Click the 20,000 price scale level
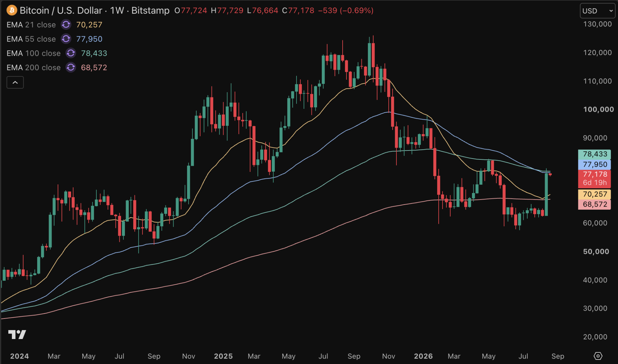 pos(595,337)
